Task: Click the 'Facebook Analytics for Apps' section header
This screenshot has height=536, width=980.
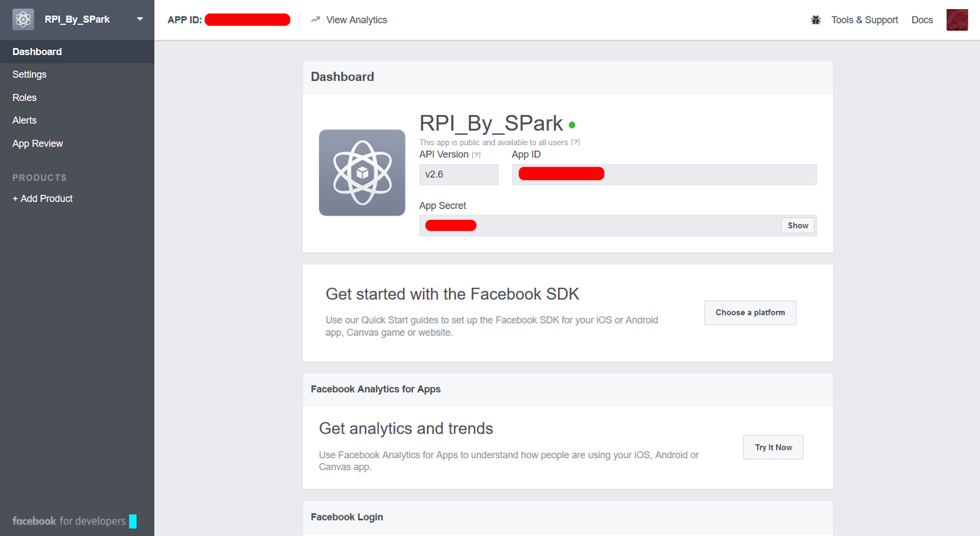Action: [375, 389]
